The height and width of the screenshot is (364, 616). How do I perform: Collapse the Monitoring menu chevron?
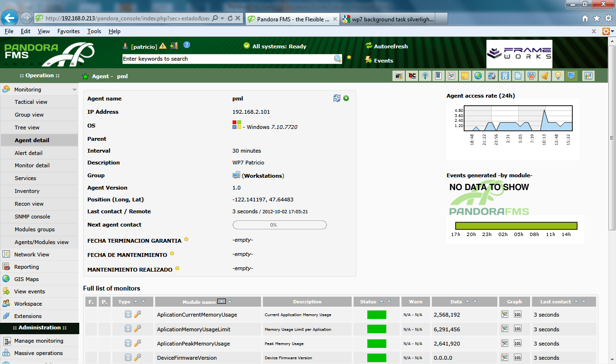[x=74, y=90]
